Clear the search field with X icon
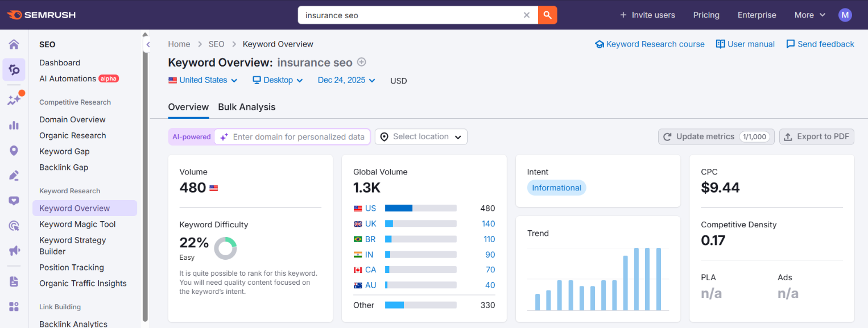The image size is (868, 328). [527, 15]
